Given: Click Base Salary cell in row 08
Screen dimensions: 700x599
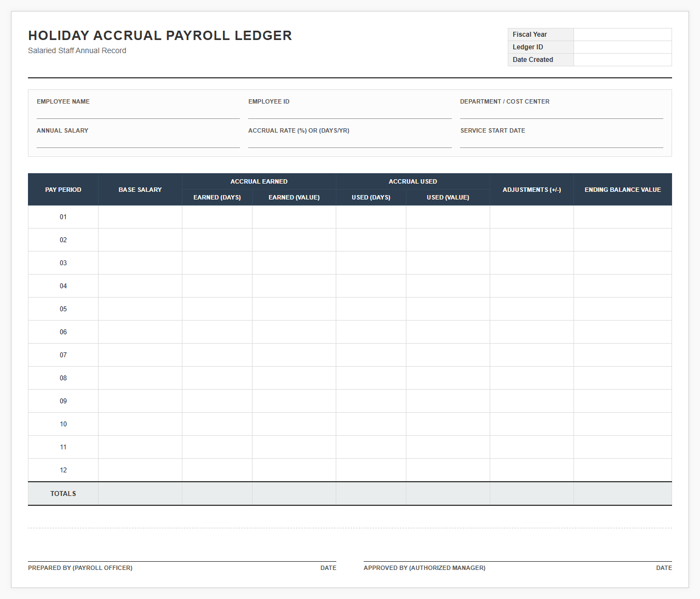Looking at the screenshot, I should (x=140, y=378).
